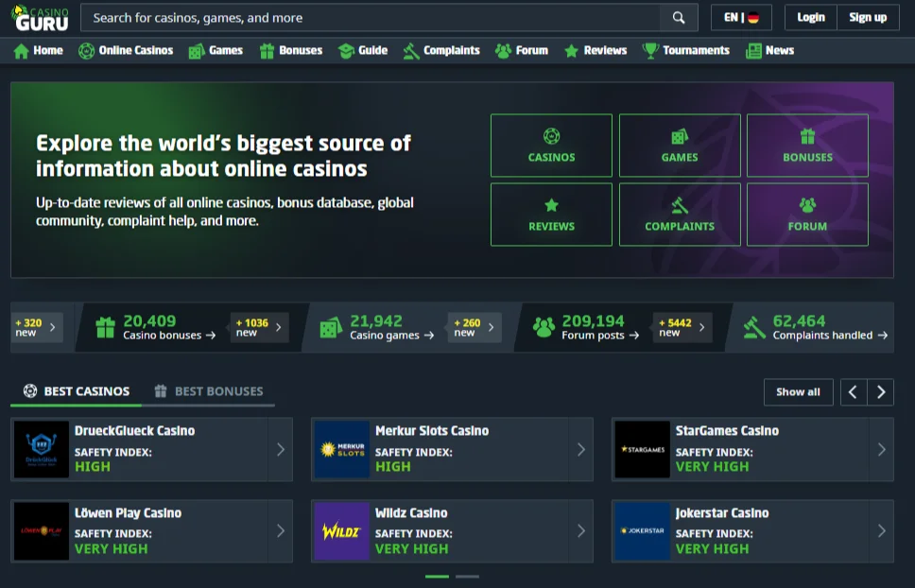915x588 pixels.
Task: Open the Forum paw tile
Action: point(807,215)
